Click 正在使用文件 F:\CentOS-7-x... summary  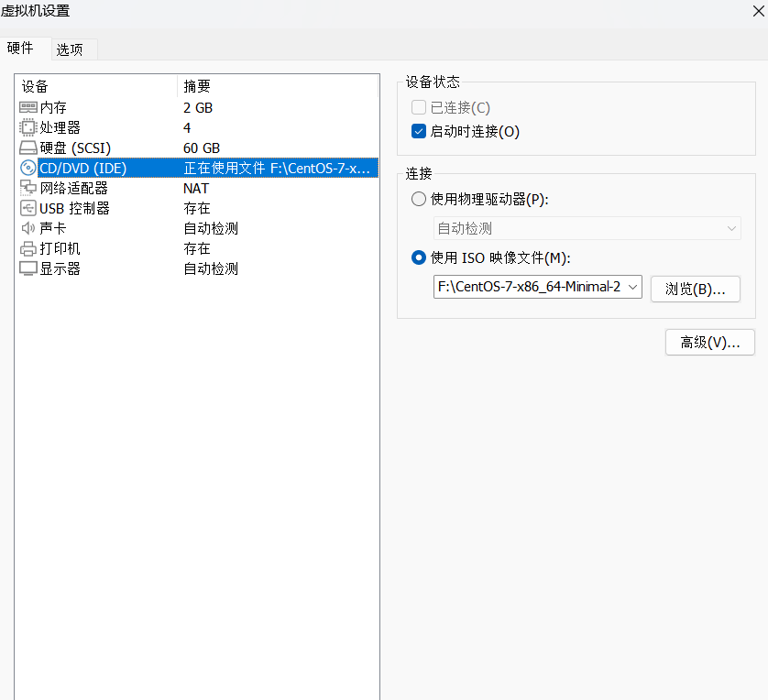pos(277,168)
